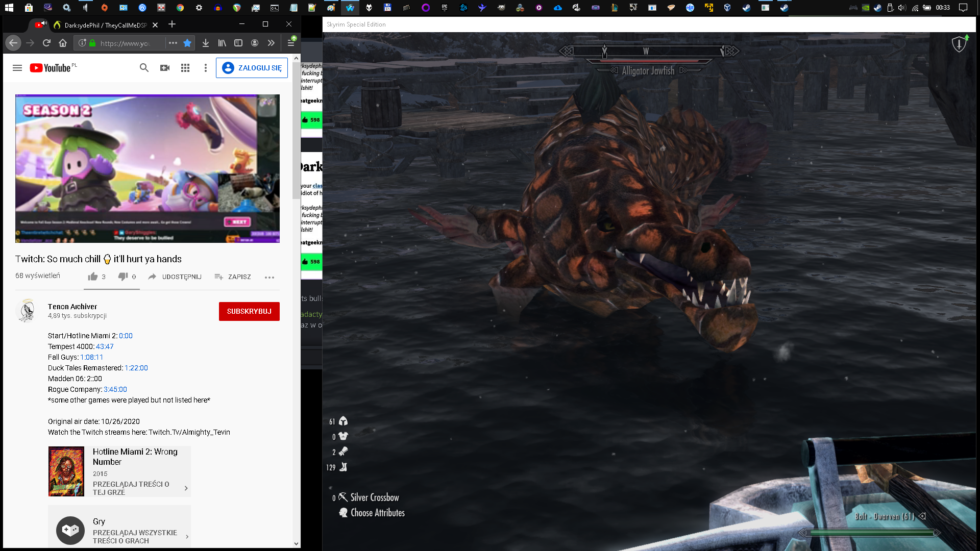Jump to Rogue Company timestamp 3:45:00
The image size is (980, 551).
[115, 389]
